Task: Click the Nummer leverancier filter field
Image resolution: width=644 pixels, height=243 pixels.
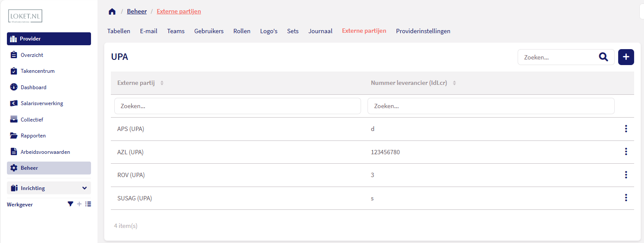Action: 490,106
